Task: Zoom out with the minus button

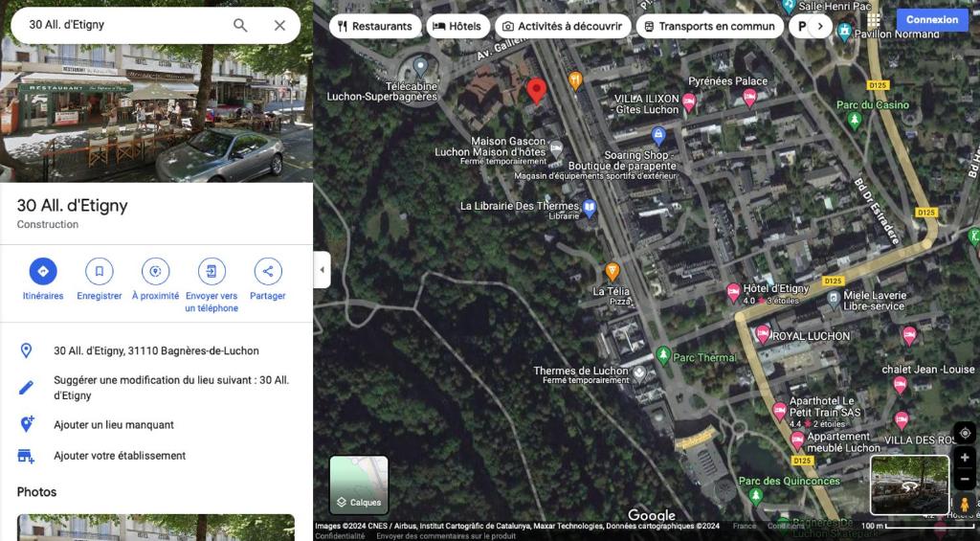Action: click(x=965, y=479)
